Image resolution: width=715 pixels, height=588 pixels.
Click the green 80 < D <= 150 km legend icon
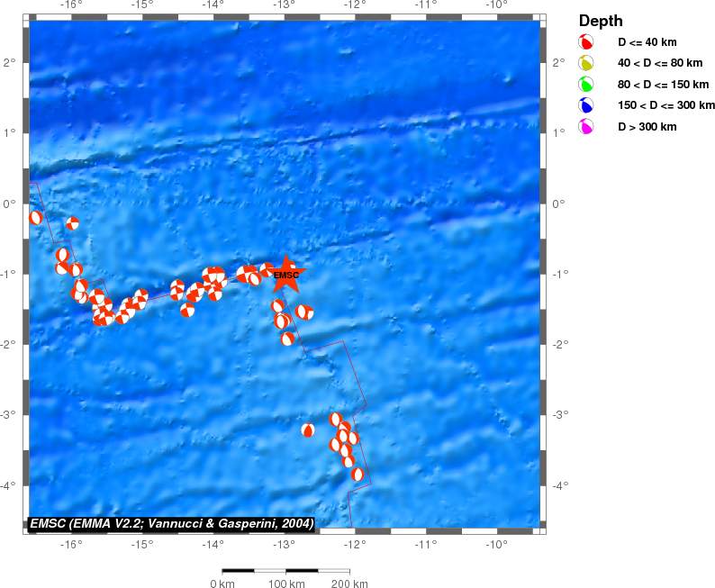coord(585,85)
